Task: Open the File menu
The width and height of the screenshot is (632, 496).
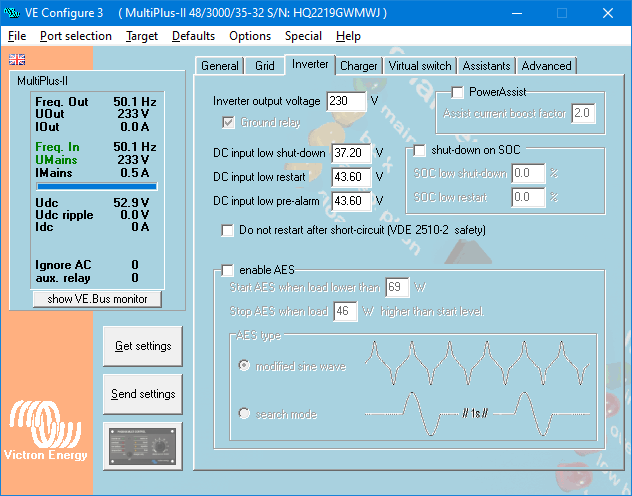Action: click(x=17, y=36)
